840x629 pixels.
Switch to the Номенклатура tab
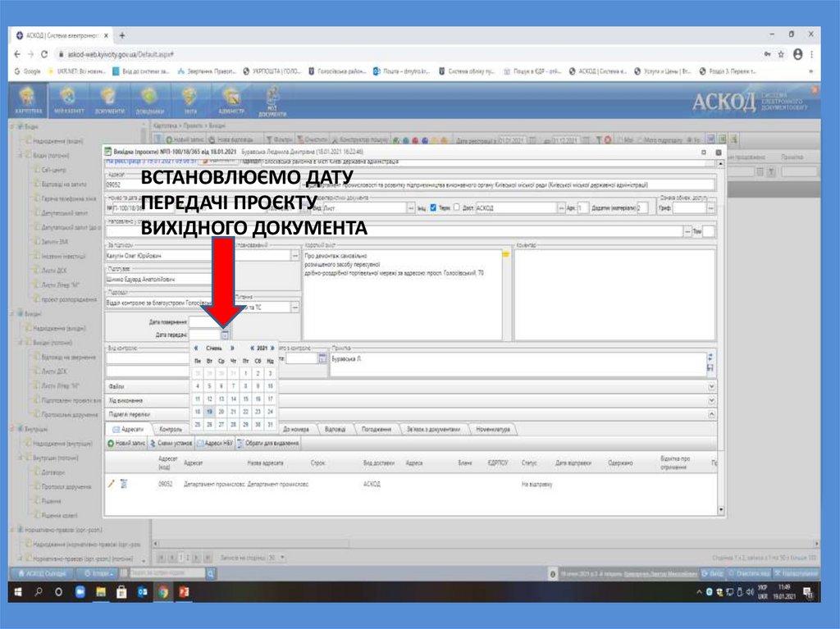pos(493,429)
